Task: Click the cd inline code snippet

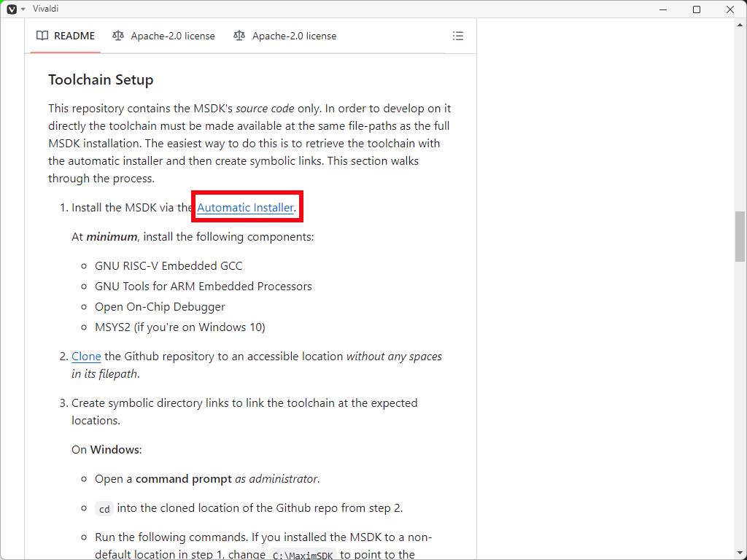Action: click(x=104, y=508)
